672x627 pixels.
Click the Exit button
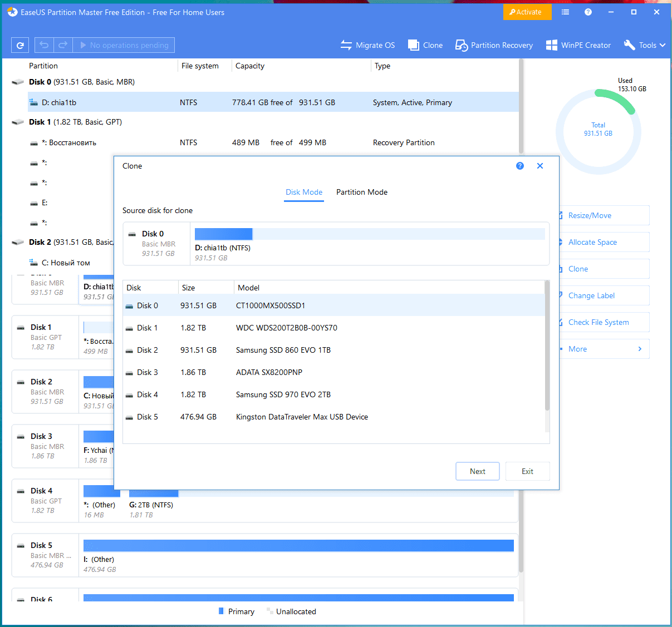(x=528, y=471)
